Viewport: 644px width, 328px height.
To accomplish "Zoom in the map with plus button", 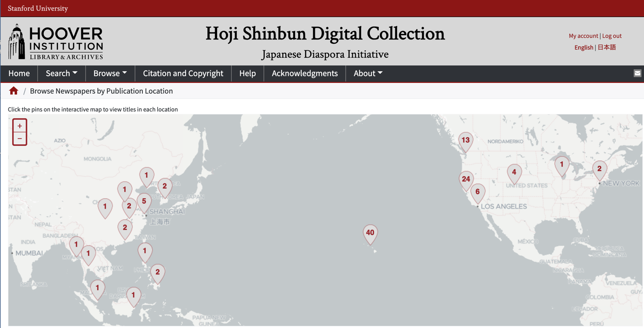I will tap(20, 126).
